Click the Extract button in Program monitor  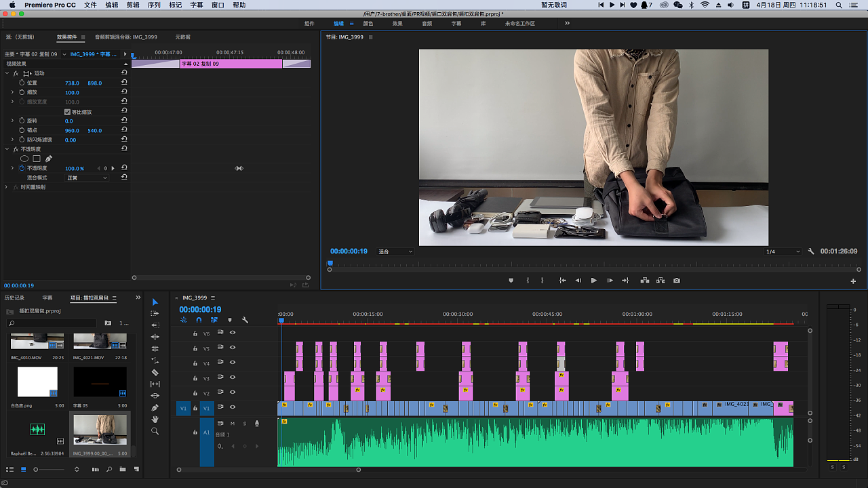[660, 281]
